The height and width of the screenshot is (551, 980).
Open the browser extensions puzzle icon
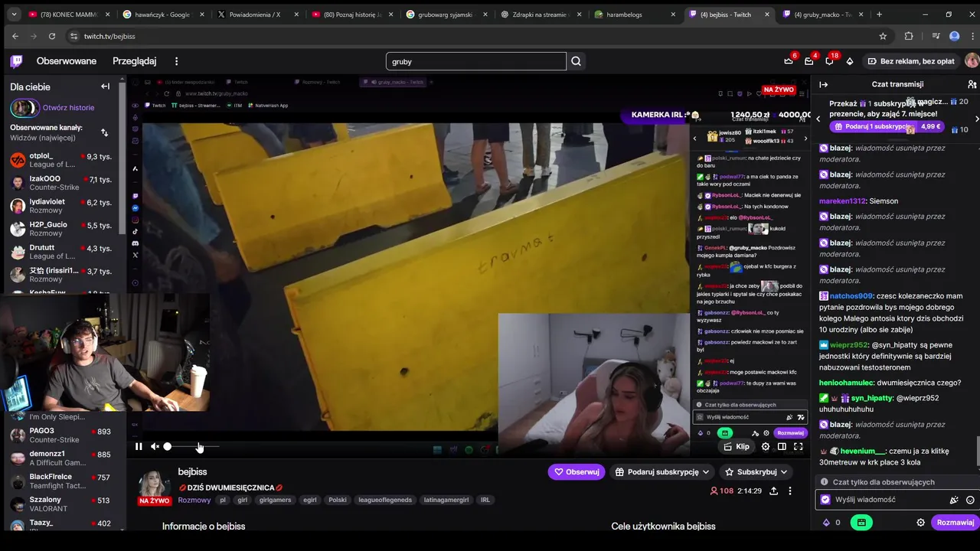pyautogui.click(x=909, y=36)
